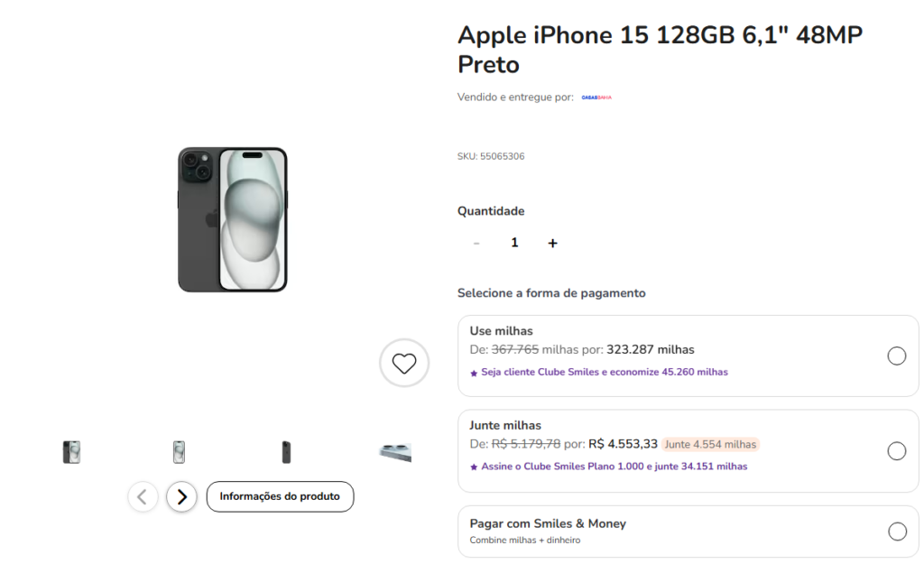Add product to wishlist heart icon
The height and width of the screenshot is (564, 924).
pos(404,363)
